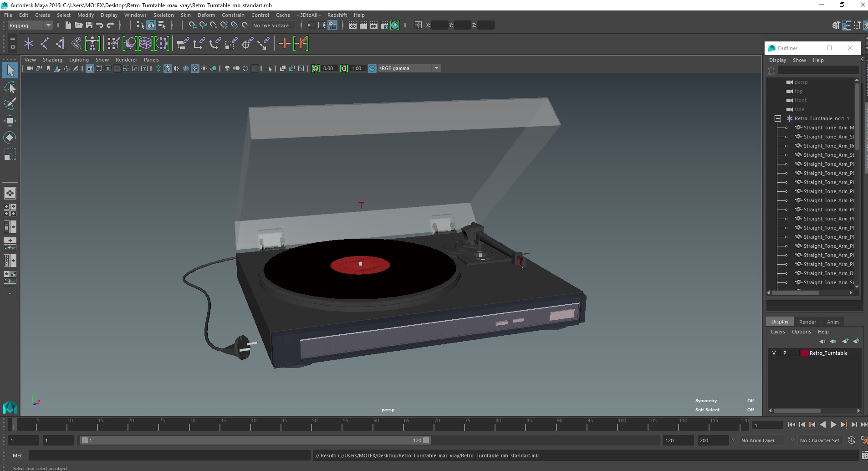
Task: Toggle Retro_Turntable layer playback P box
Action: 784,353
